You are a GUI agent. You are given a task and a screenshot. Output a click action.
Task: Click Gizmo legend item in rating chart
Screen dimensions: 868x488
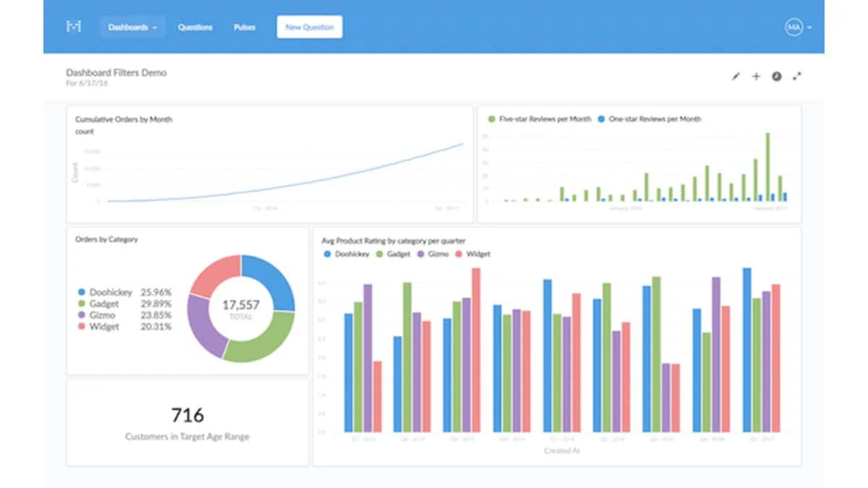pyautogui.click(x=433, y=254)
